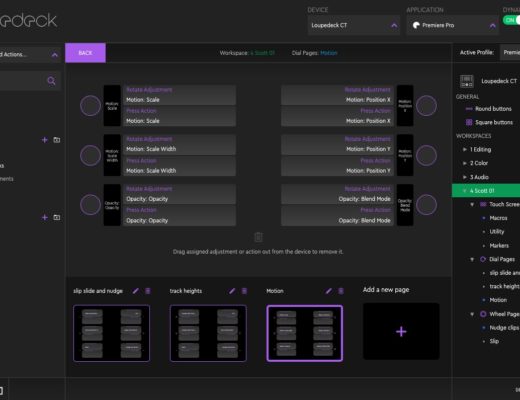Click the Workspace 4 Scott 01 link
Screen dimensions: 520x400
point(263,53)
